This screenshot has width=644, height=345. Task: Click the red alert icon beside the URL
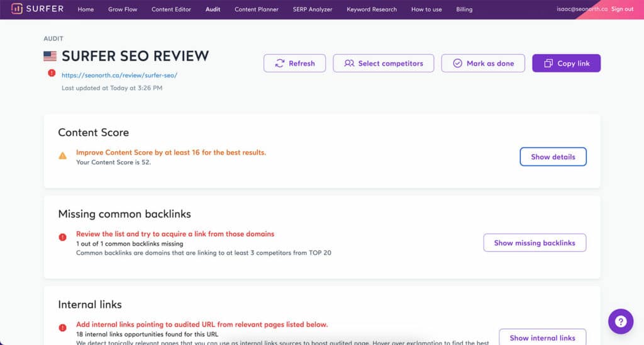(x=52, y=73)
